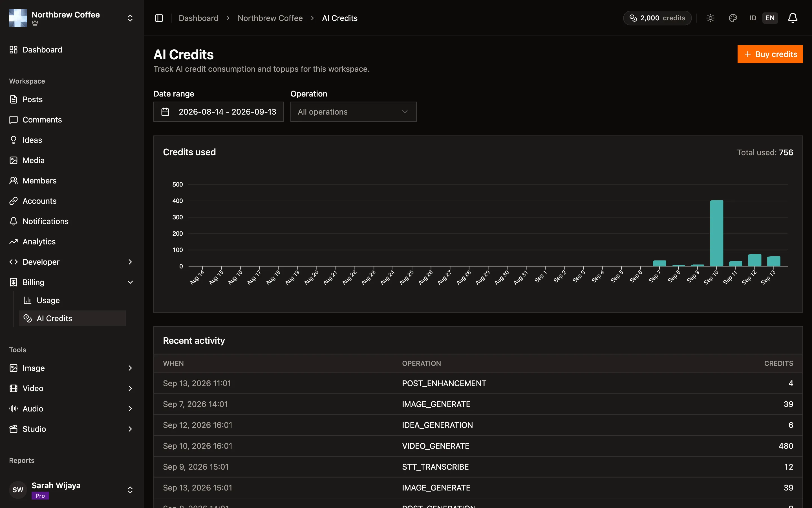Open the Sarah Wijaya account menu chevron
This screenshot has width=812, height=508.
pos(130,490)
